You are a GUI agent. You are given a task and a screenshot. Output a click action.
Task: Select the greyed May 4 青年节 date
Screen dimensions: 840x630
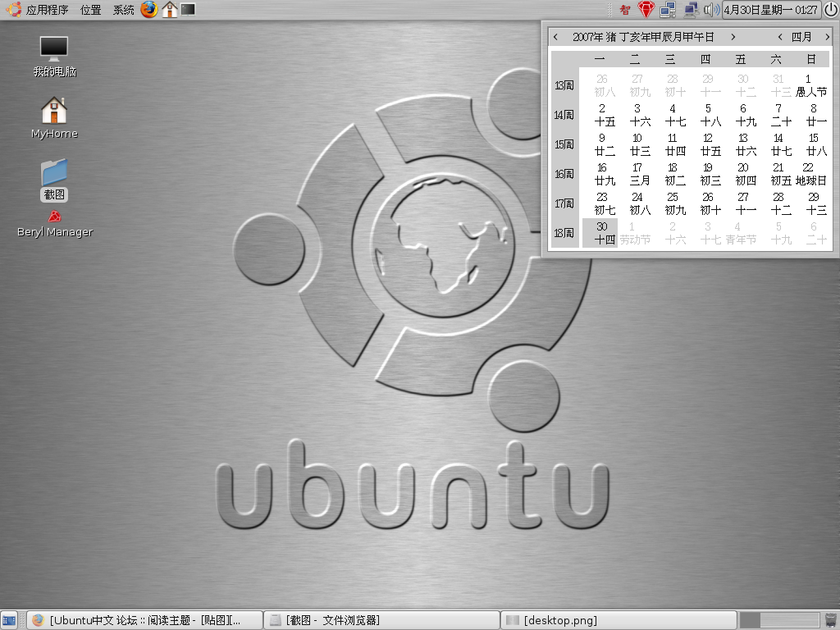pos(741,233)
